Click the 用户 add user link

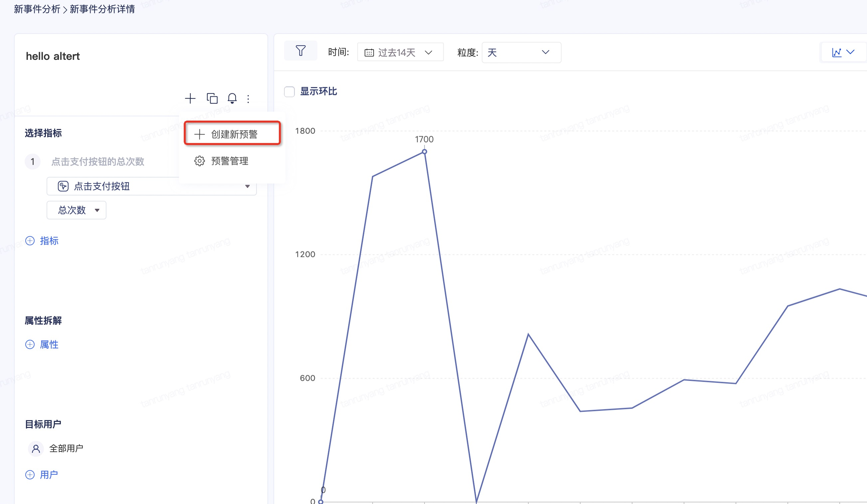(42, 475)
